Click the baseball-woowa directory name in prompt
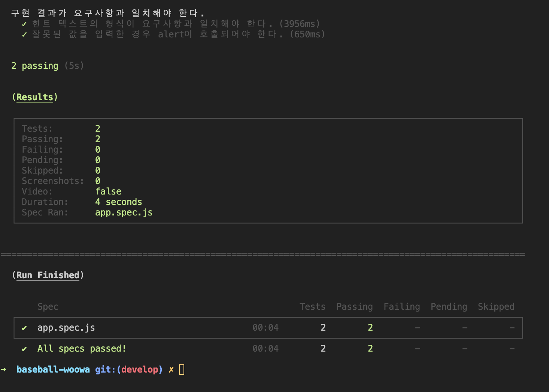Image resolution: width=549 pixels, height=392 pixels. click(53, 369)
